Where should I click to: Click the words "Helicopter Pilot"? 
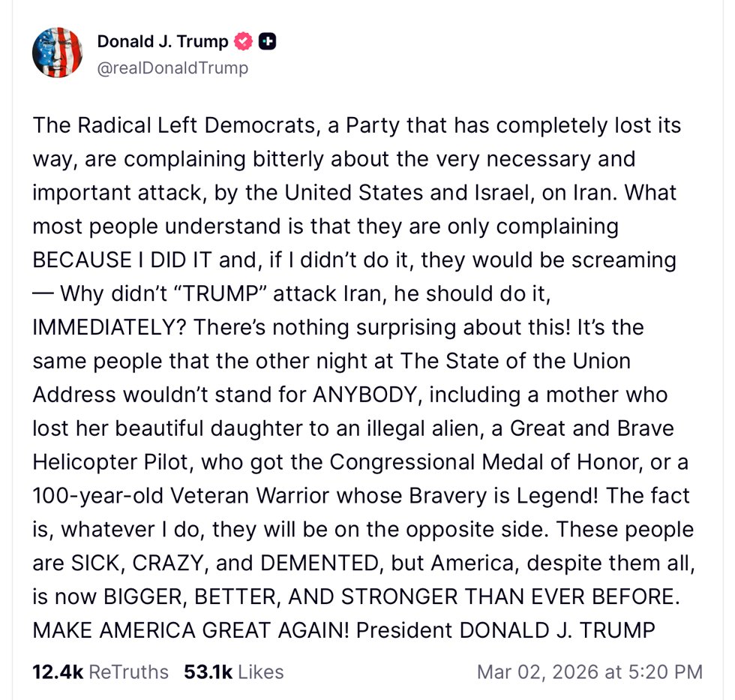pos(111,462)
